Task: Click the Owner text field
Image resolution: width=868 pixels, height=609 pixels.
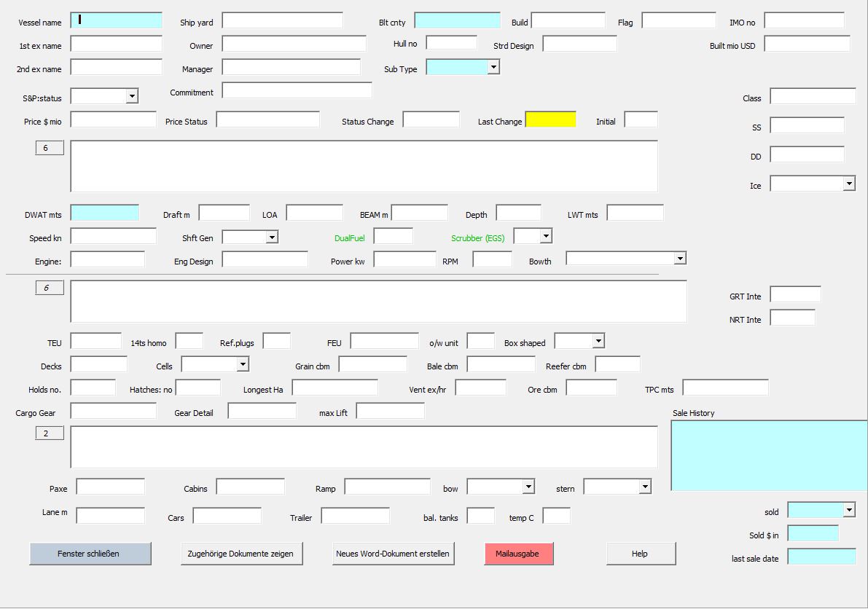Action: point(294,44)
